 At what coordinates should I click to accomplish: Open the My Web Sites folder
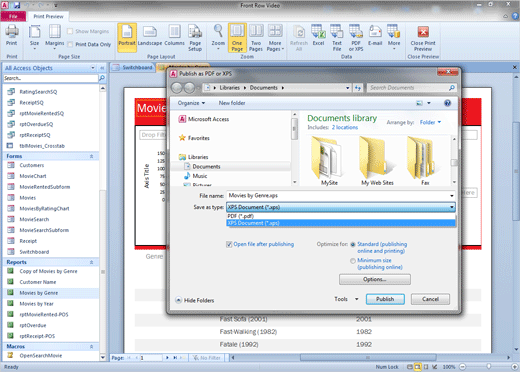tap(377, 161)
